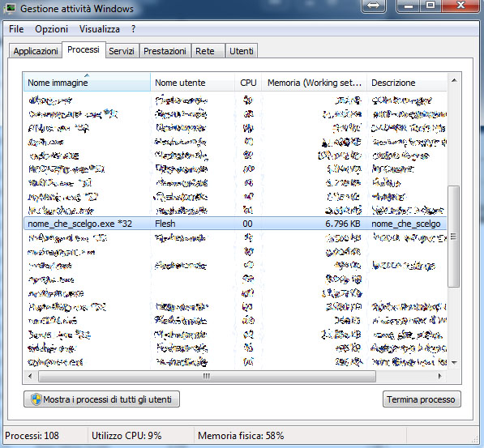
Task: Click the 6.796 KB memory value
Action: (x=343, y=224)
